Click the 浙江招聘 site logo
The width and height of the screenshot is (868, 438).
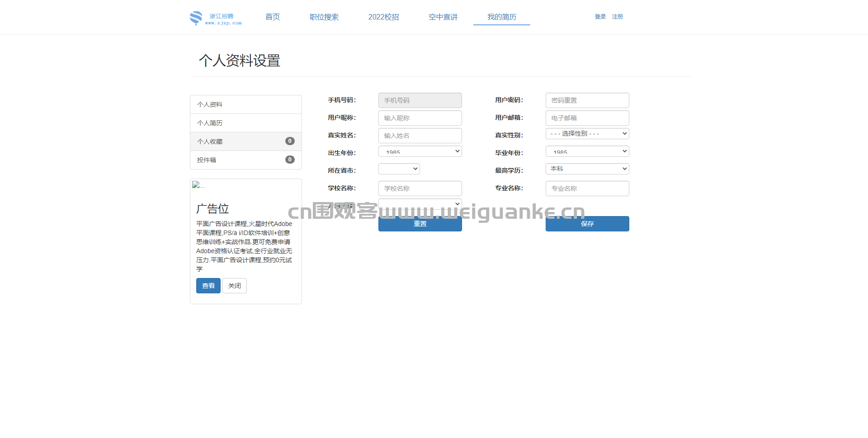(x=216, y=18)
